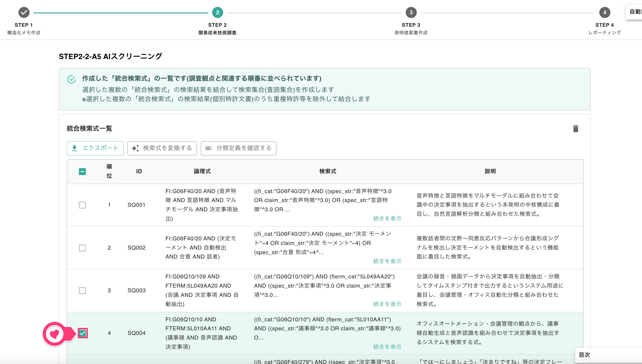Expand 続きを表示 for SQ002 search formula

[387, 261]
